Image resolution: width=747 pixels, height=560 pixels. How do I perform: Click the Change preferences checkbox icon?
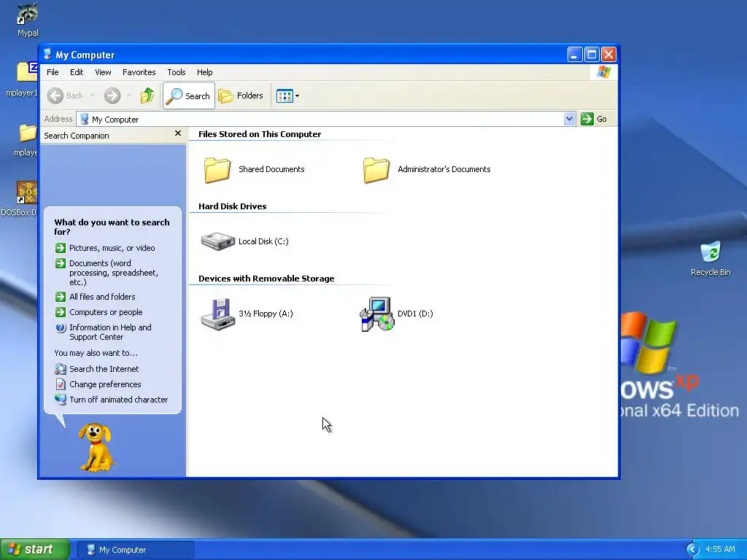click(x=61, y=384)
